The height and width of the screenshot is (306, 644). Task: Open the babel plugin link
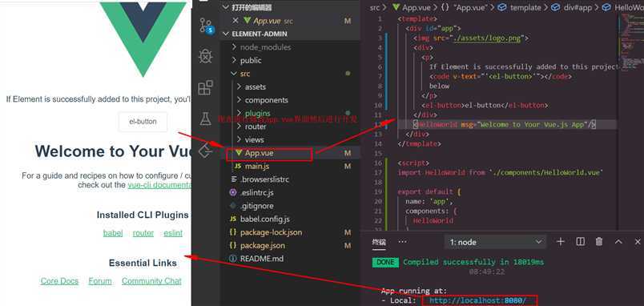[113, 233]
